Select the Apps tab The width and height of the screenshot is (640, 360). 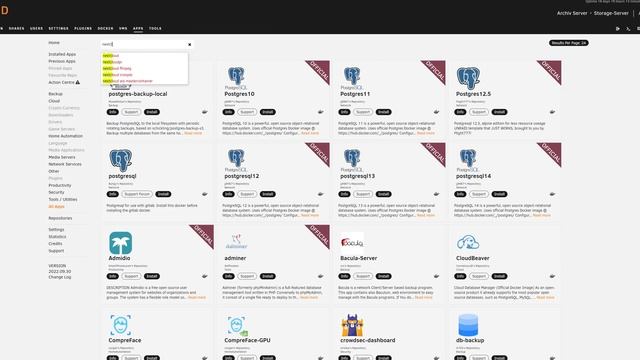click(138, 29)
